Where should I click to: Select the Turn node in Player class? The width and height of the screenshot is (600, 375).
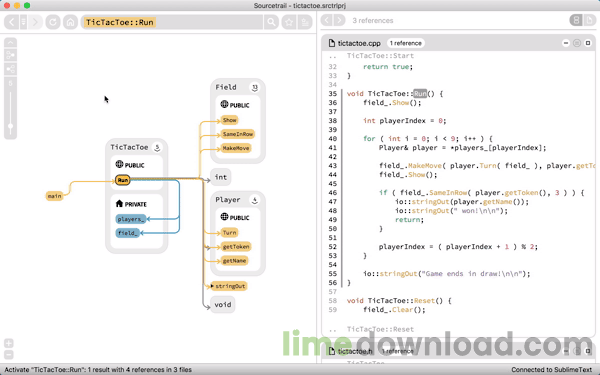[230, 233]
